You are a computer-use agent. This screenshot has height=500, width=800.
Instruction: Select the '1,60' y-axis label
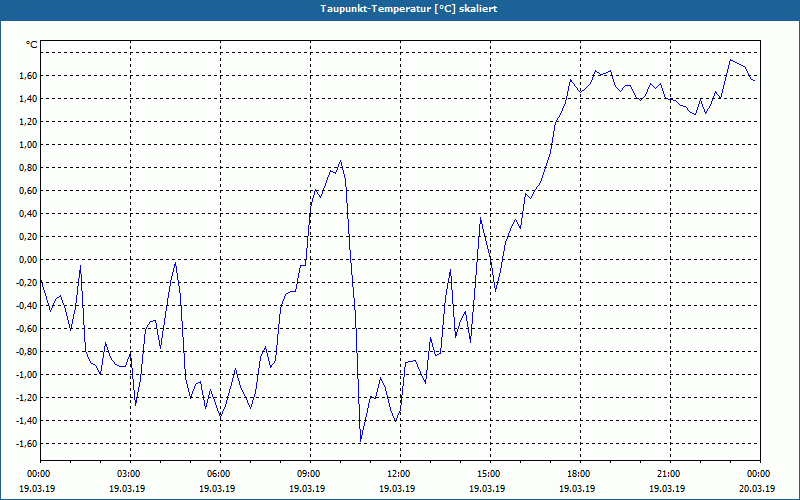click(29, 76)
